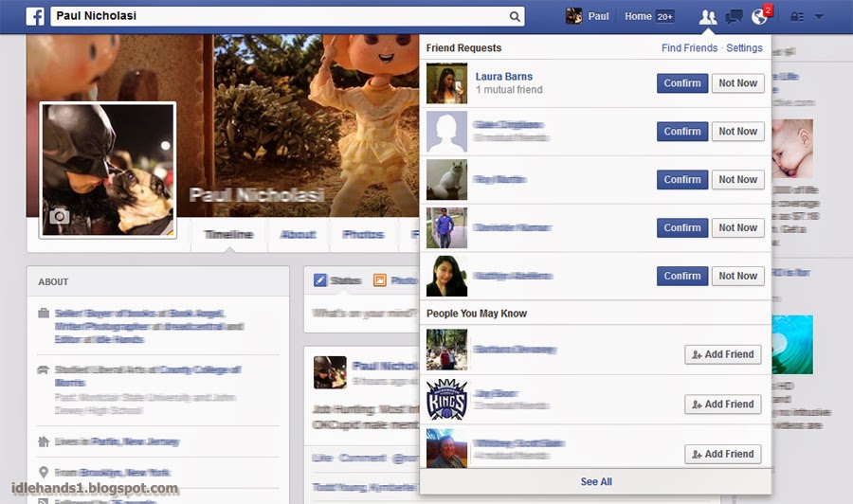Screen dimensions: 853x504
Task: Open the white cat profile thumbnail
Action: [446, 179]
